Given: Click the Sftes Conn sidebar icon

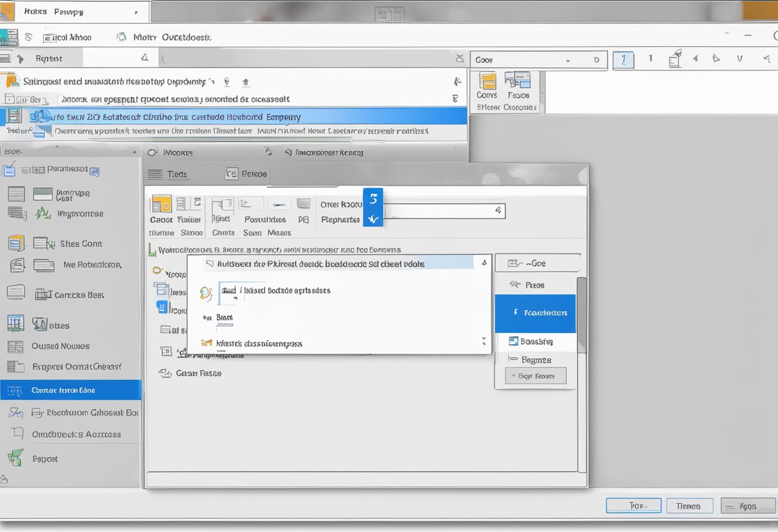Looking at the screenshot, I should (x=42, y=244).
